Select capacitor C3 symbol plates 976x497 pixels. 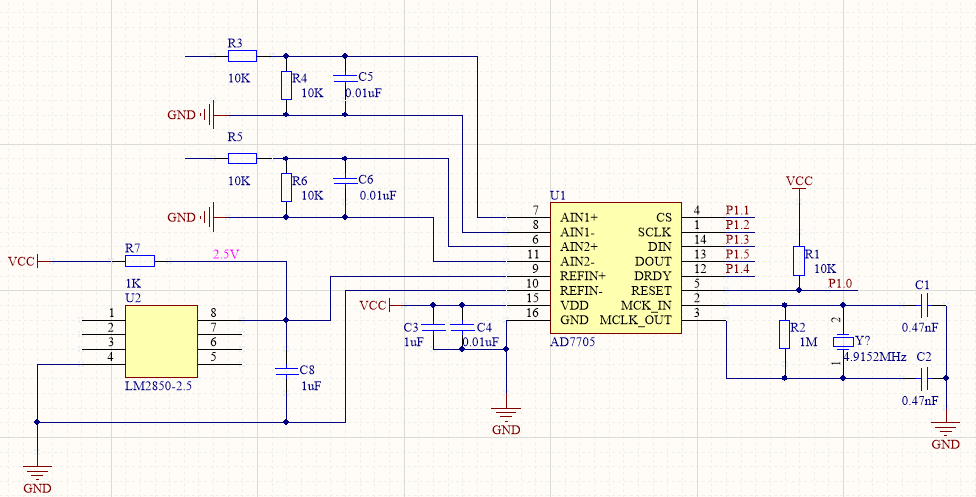point(433,327)
